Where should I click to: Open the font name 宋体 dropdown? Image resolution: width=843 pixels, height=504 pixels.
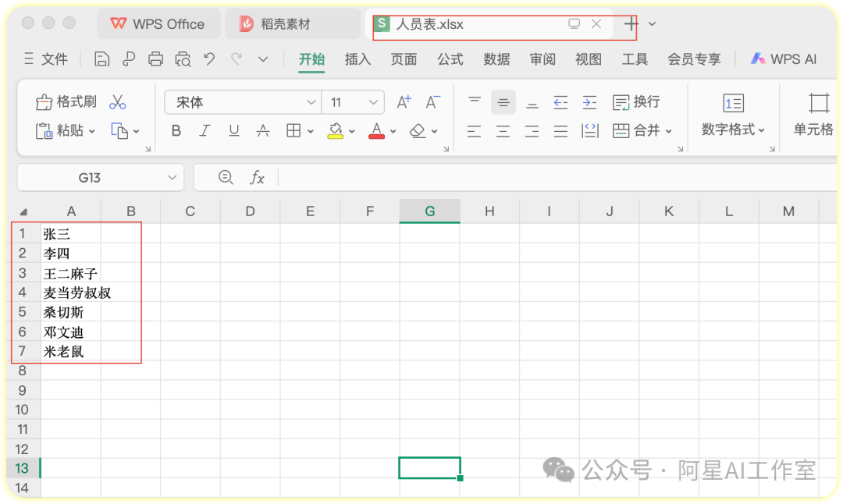click(x=311, y=102)
